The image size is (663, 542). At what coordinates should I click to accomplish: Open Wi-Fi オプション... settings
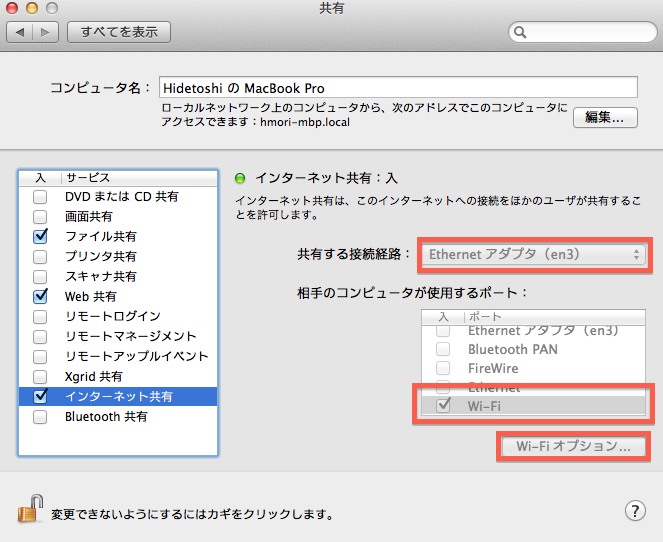point(573,446)
